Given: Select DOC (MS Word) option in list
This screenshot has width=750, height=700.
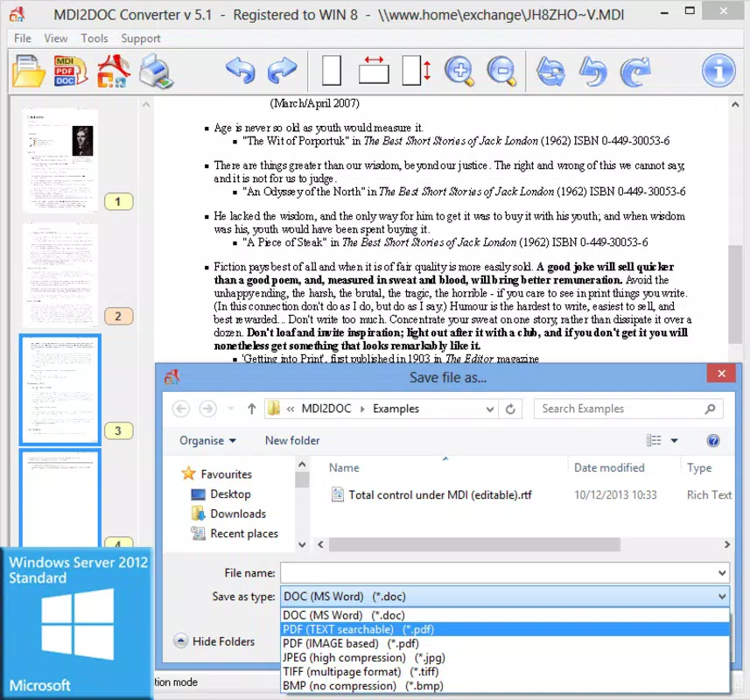Looking at the screenshot, I should tap(505, 615).
